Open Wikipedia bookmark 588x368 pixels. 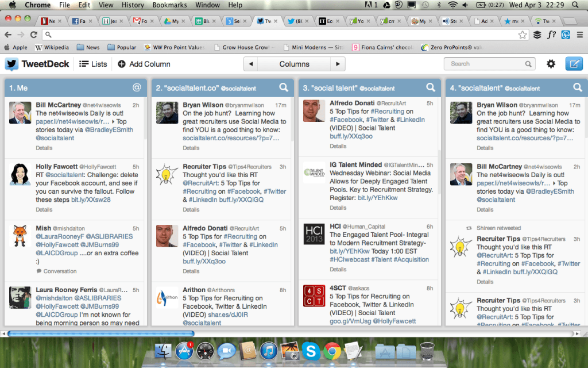[x=52, y=47]
